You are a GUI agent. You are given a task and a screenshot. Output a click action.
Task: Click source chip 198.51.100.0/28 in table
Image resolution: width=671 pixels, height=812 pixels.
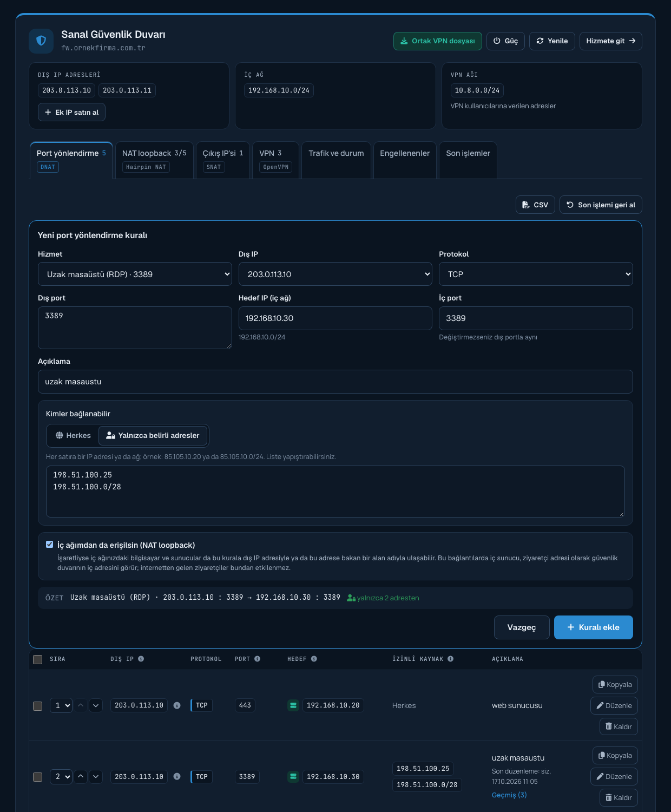pyautogui.click(x=427, y=785)
